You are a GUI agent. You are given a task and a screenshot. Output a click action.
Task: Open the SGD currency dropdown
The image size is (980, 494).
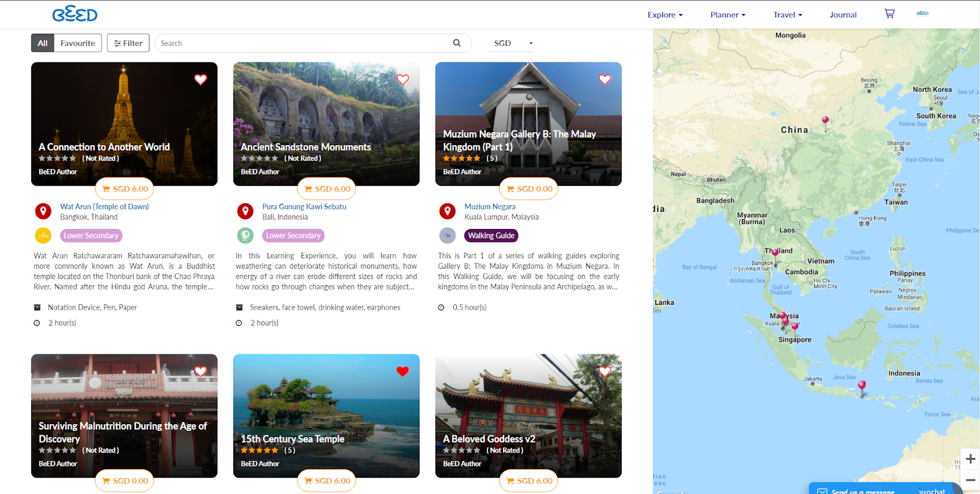click(512, 43)
